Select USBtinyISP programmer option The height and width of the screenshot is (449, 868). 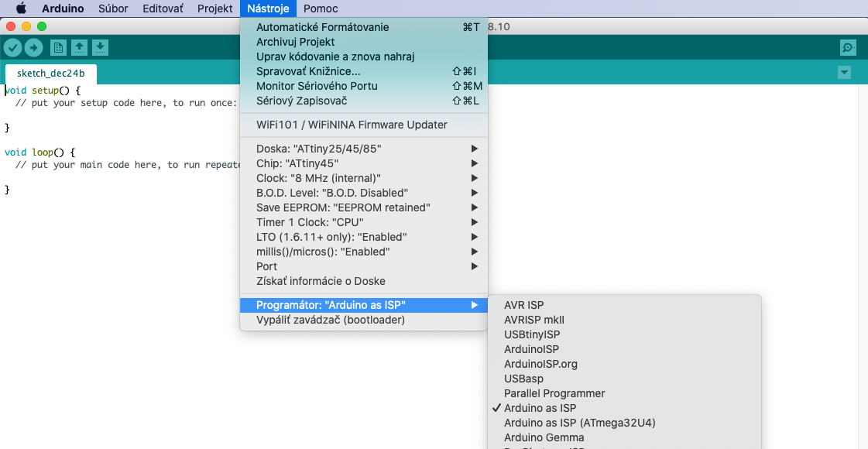(x=531, y=334)
